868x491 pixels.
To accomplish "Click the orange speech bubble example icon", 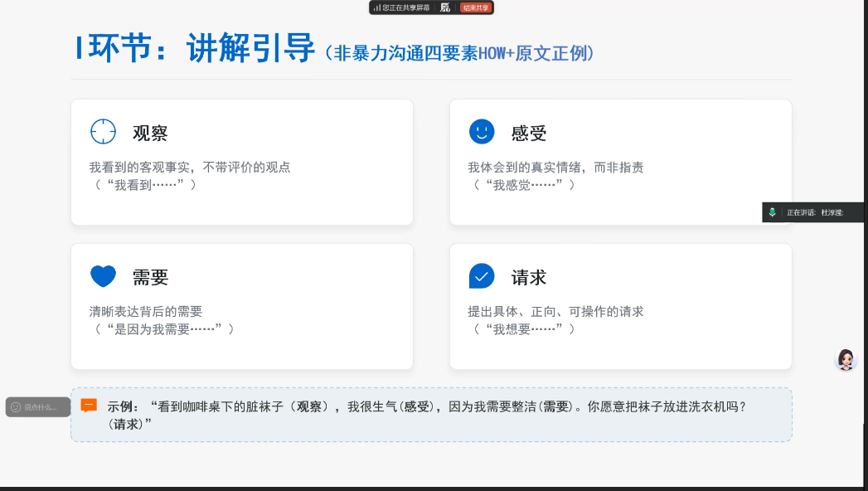I will 89,406.
